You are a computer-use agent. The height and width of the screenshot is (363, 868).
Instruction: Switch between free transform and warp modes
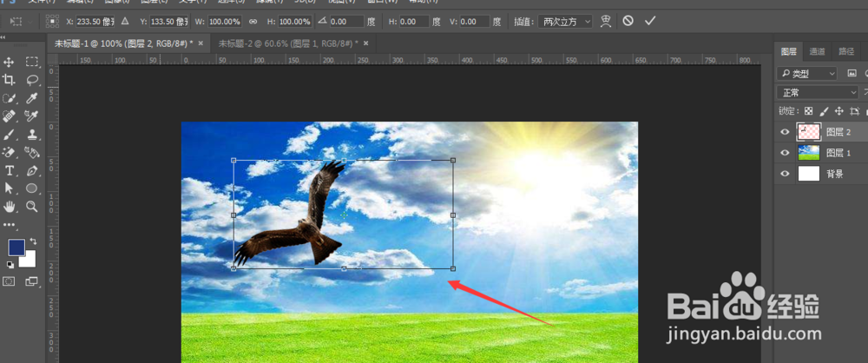pos(606,21)
